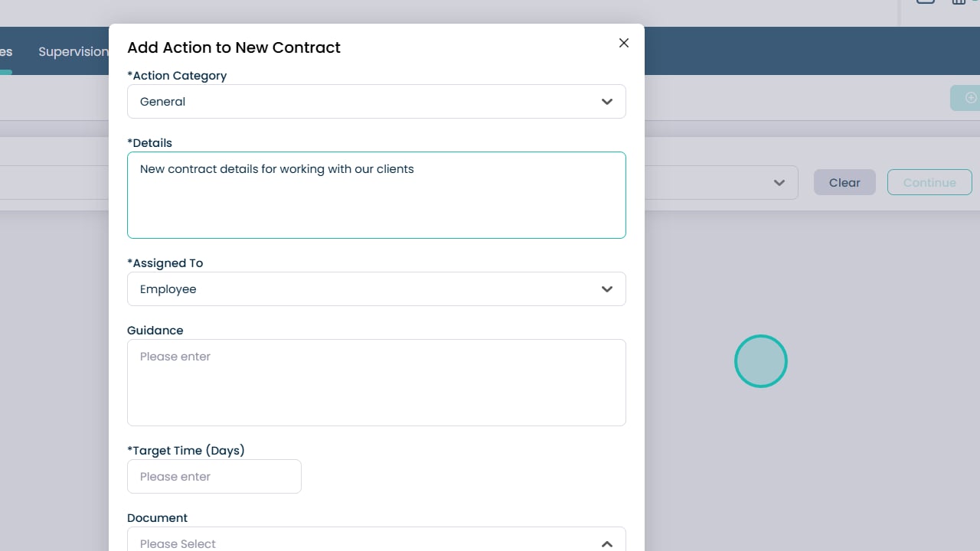
Task: Click the chevron arrow in Action Category field
Action: pos(607,102)
